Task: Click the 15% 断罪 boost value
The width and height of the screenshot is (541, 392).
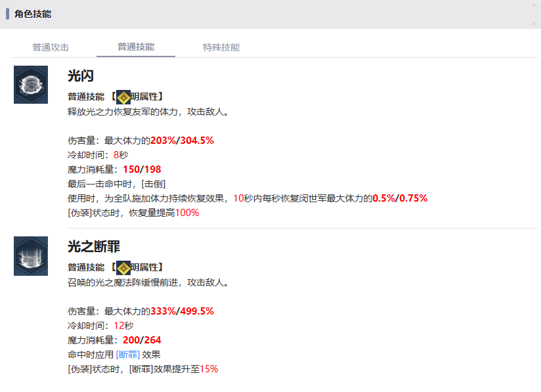Action: [209, 369]
